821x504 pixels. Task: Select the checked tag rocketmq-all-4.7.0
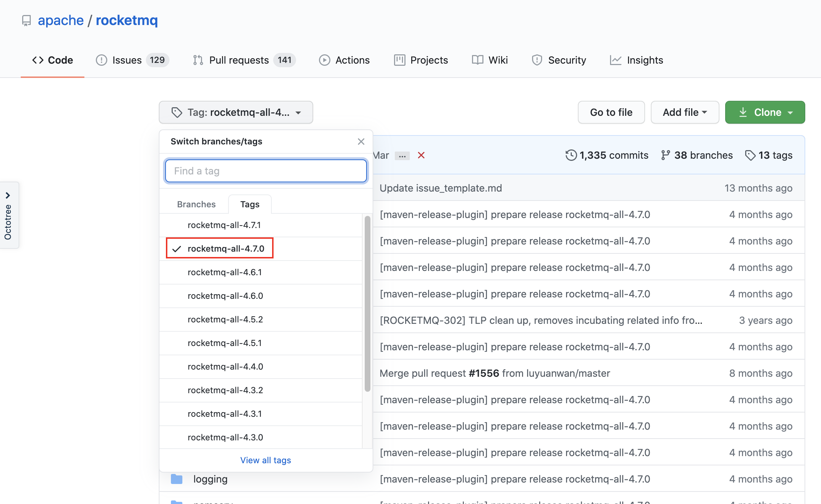pos(261,249)
